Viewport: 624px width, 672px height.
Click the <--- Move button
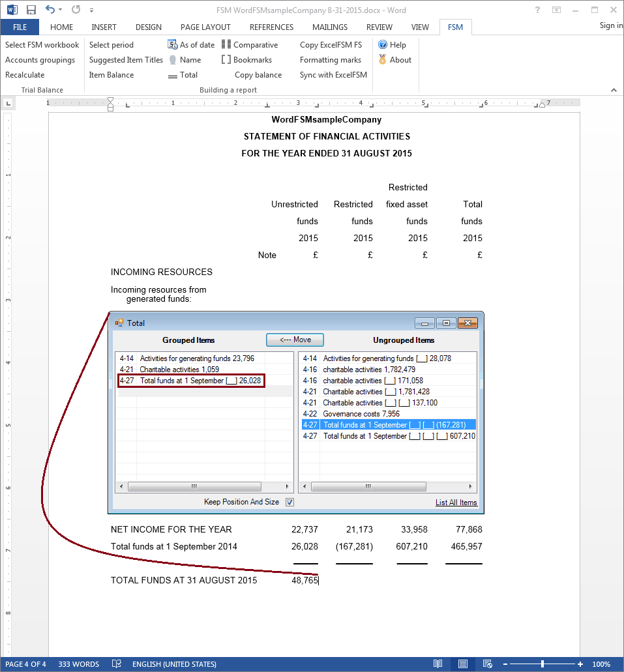(x=295, y=340)
